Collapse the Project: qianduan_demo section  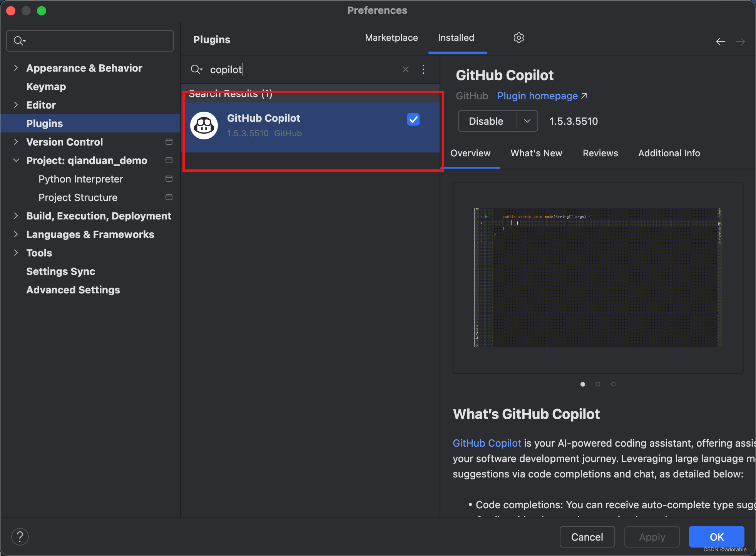(16, 161)
